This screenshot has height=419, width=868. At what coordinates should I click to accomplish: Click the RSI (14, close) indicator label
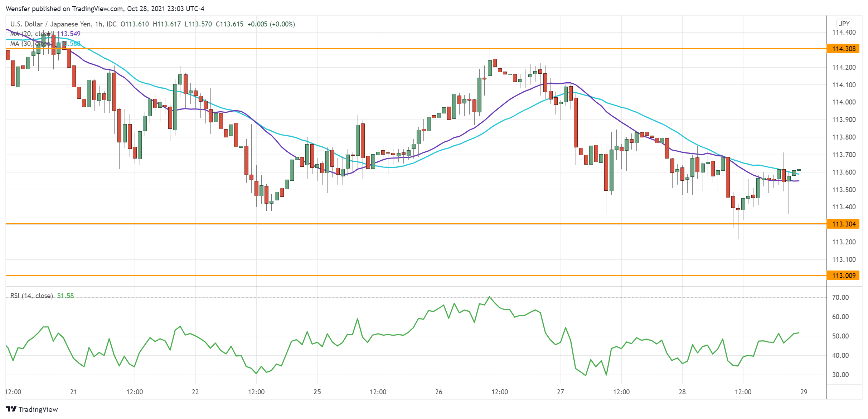(x=31, y=296)
